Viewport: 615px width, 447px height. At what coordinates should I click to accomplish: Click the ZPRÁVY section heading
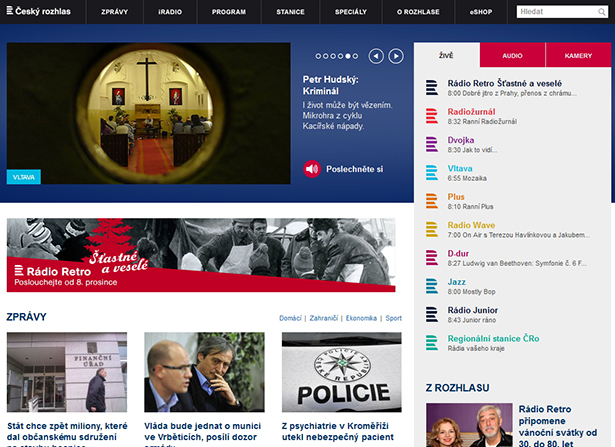click(26, 317)
